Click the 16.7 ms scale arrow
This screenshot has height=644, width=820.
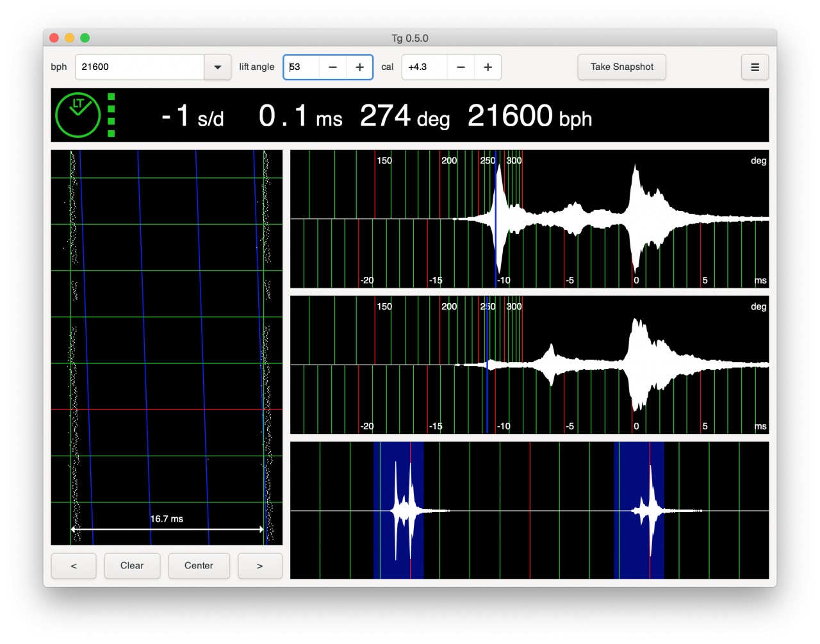[x=167, y=529]
